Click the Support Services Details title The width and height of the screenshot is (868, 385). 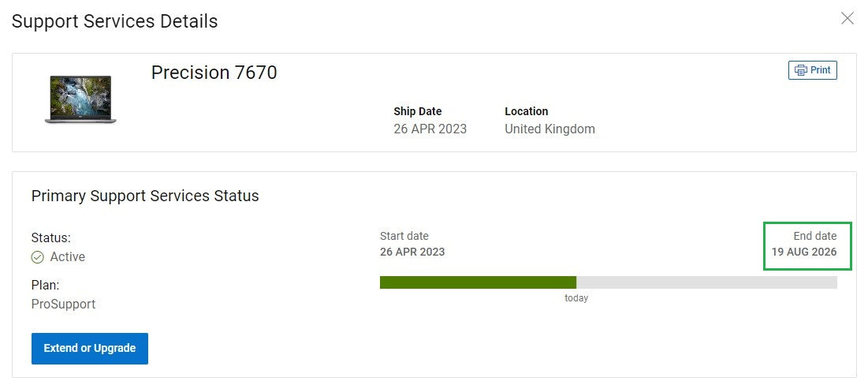point(115,21)
